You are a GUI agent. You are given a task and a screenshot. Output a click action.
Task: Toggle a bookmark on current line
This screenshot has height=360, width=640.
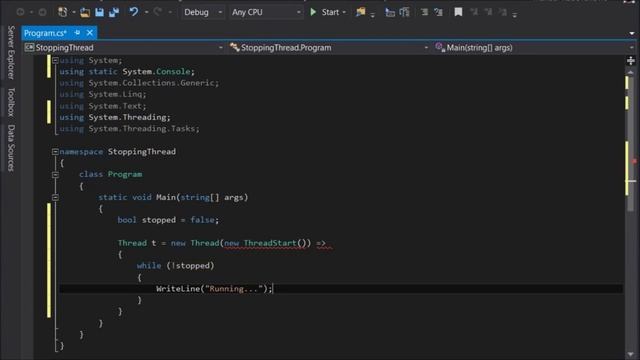pyautogui.click(x=458, y=12)
